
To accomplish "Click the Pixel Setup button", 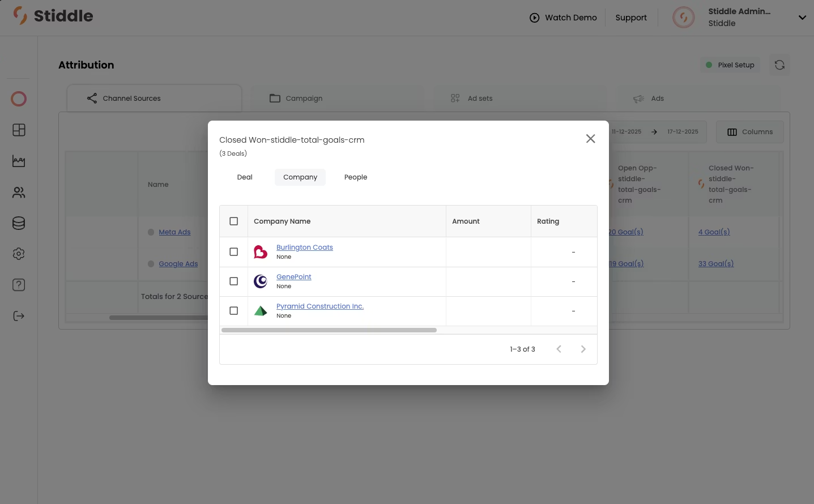I will (730, 65).
